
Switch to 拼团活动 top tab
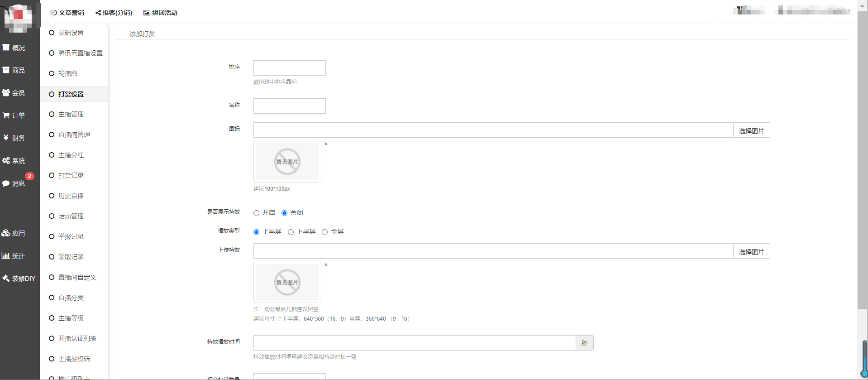[161, 13]
